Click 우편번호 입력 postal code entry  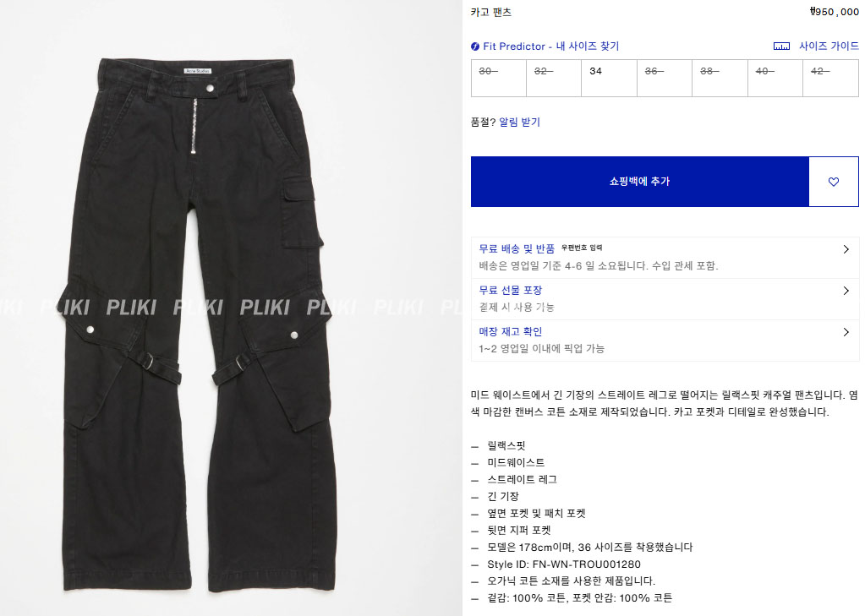(x=582, y=248)
